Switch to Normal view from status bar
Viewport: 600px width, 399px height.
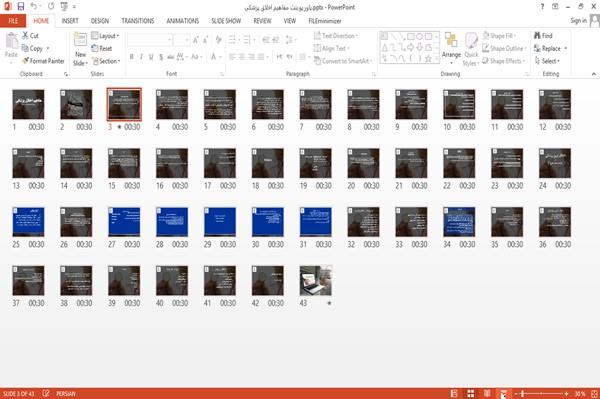click(454, 393)
